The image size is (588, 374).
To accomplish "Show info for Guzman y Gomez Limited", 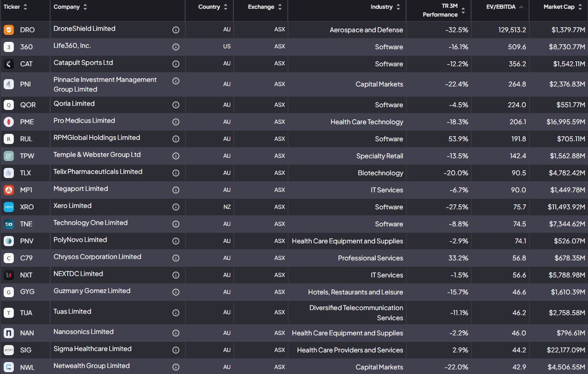I will click(x=175, y=292).
